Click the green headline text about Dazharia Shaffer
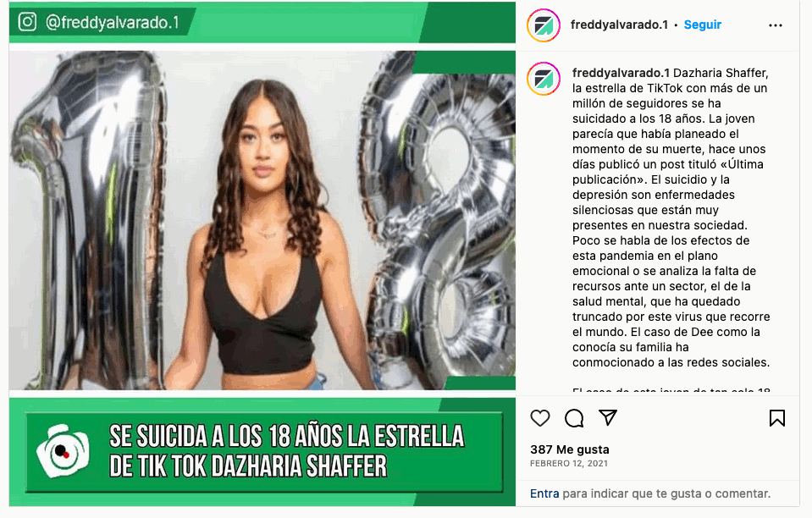This screenshot has width=812, height=518. [x=286, y=451]
